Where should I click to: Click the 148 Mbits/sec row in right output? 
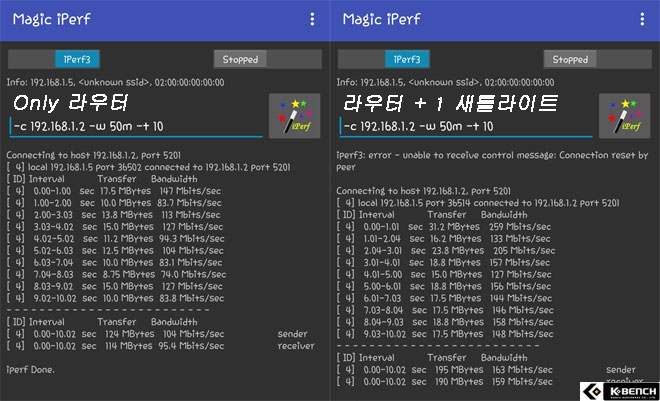click(x=445, y=334)
